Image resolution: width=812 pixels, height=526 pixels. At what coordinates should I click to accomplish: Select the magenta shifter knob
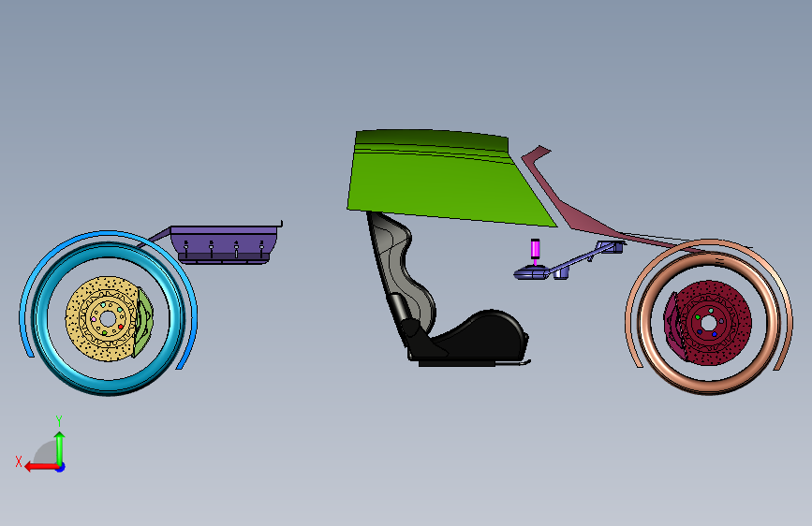(x=535, y=249)
